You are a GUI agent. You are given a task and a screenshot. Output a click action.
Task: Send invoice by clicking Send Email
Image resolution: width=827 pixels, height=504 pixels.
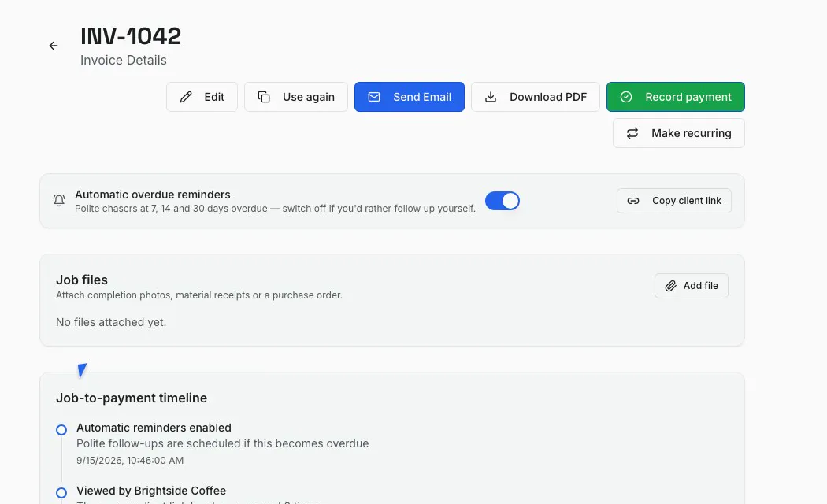[x=410, y=97]
